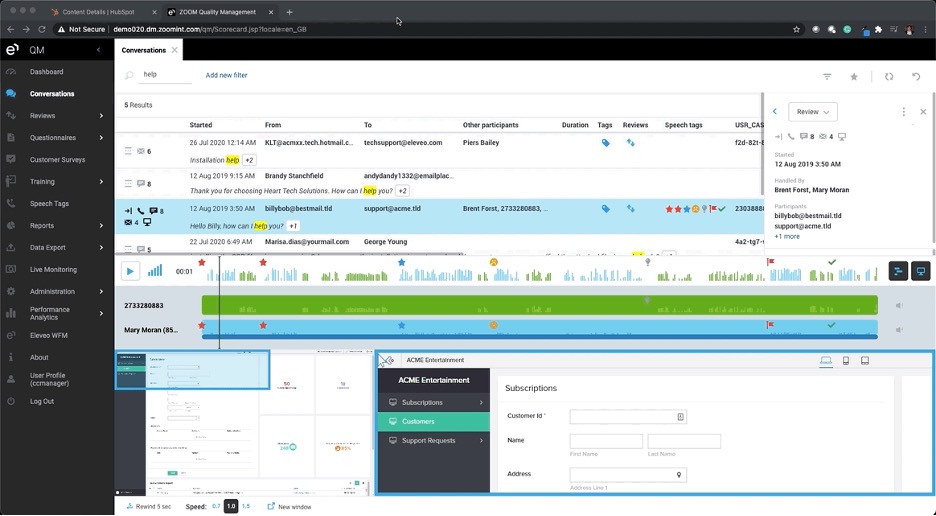Play the selected conversation recording
Viewport: 936px width, 516px height.
click(130, 271)
